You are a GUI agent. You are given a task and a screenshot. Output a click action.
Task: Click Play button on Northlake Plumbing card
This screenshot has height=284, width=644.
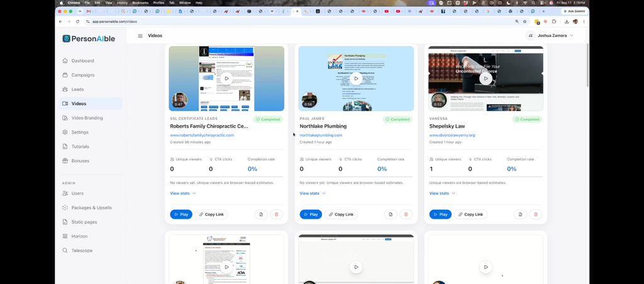(311, 214)
